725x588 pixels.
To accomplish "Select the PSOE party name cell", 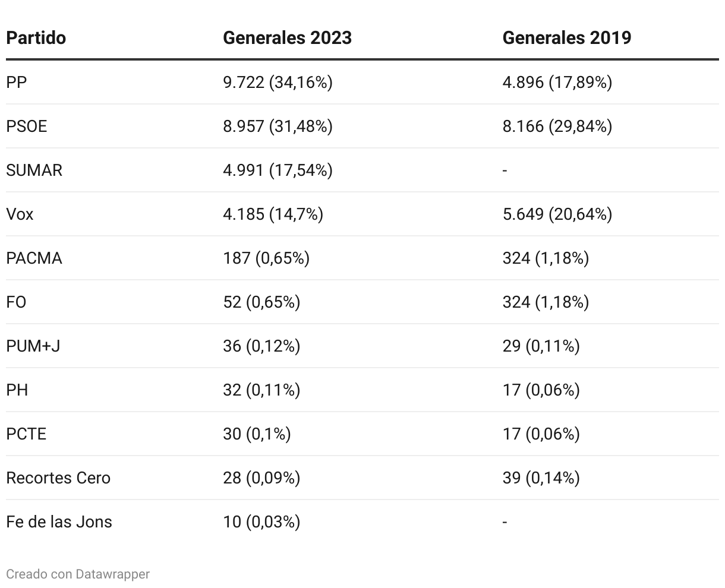I will coord(26,126).
